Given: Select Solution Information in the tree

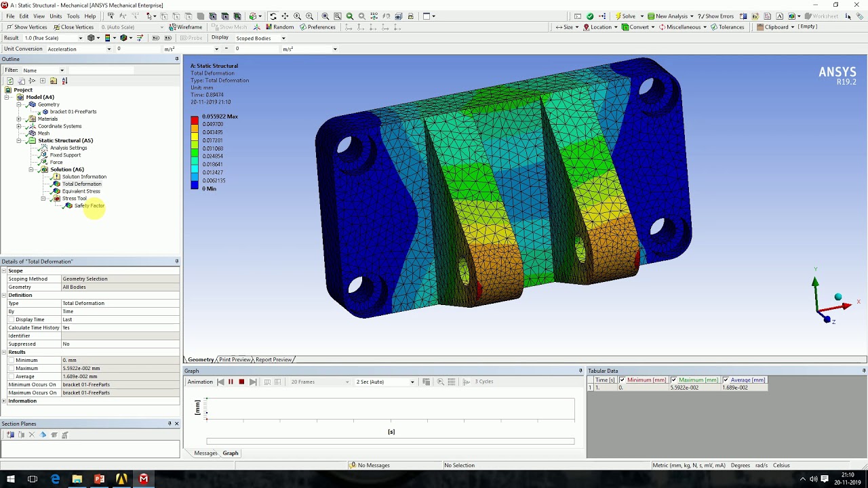Looking at the screenshot, I should [x=84, y=177].
